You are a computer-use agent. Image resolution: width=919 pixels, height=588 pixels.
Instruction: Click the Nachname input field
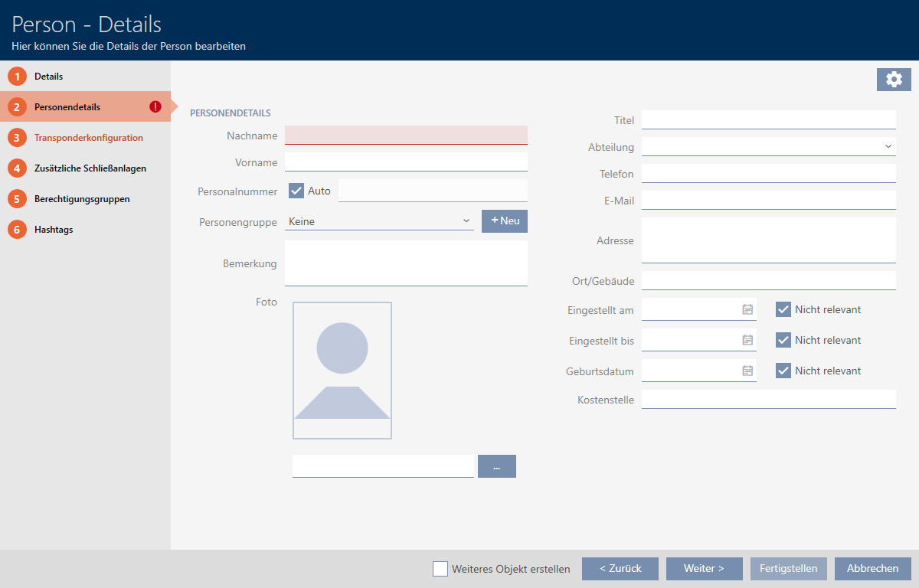[406, 136]
